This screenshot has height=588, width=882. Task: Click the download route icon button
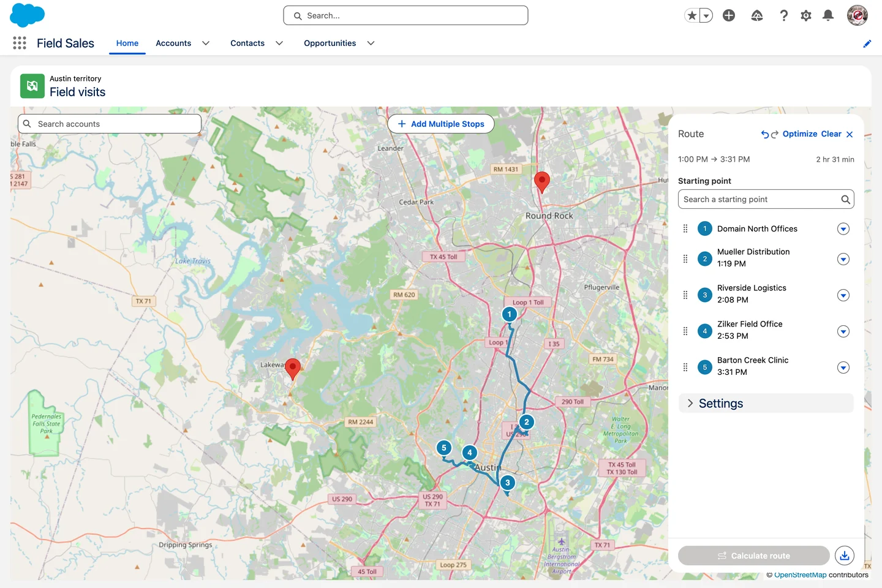coord(845,556)
